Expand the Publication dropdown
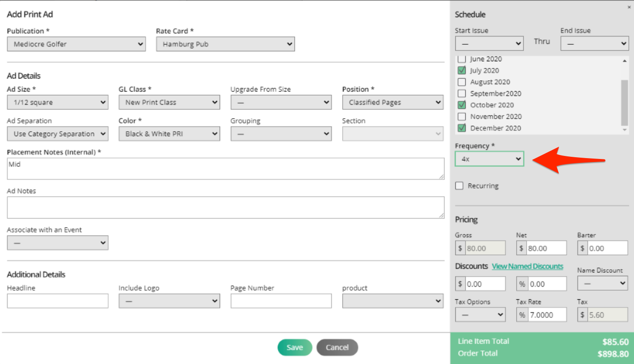634x364 pixels. pos(76,44)
